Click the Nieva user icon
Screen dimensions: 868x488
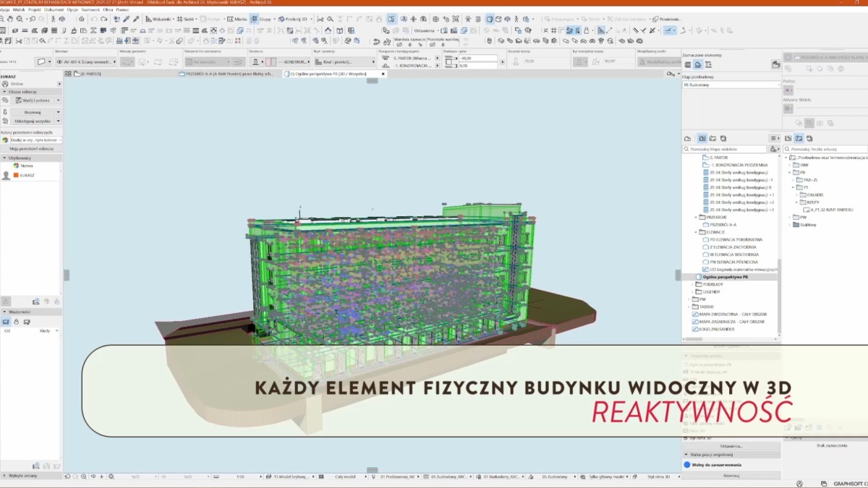(x=17, y=166)
